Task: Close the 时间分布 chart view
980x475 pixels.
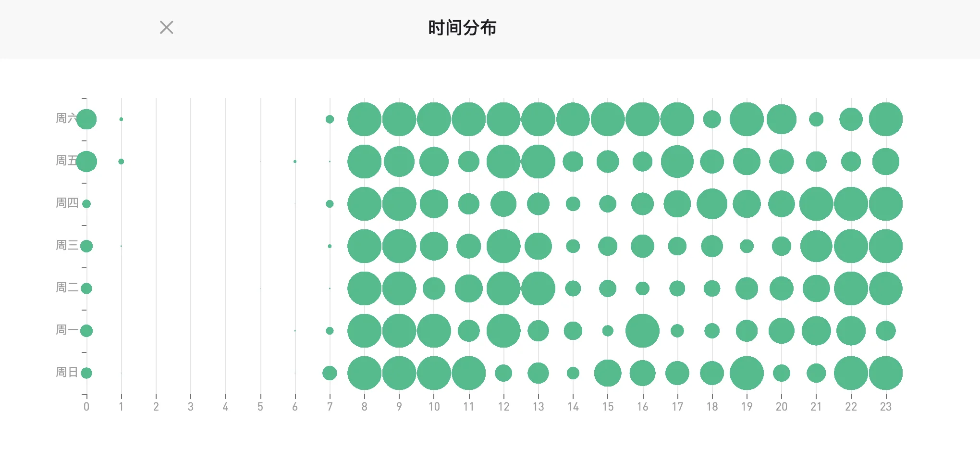Action: tap(166, 27)
